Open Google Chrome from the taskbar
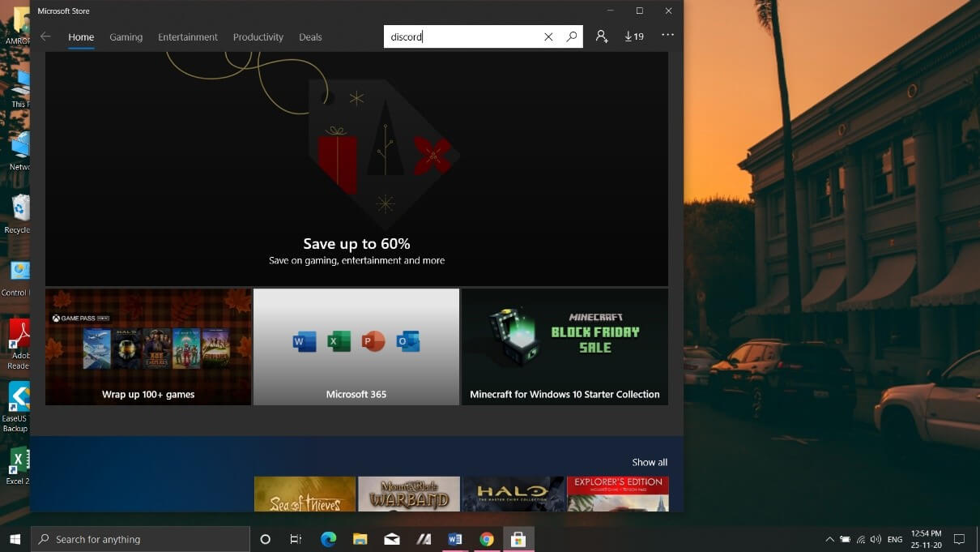Viewport: 980px width, 552px height. 486,539
